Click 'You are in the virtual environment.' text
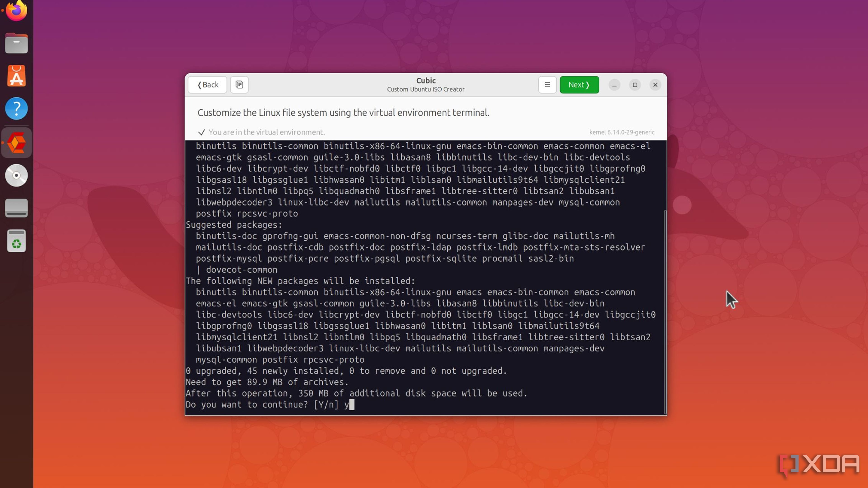This screenshot has width=868, height=488. [267, 132]
